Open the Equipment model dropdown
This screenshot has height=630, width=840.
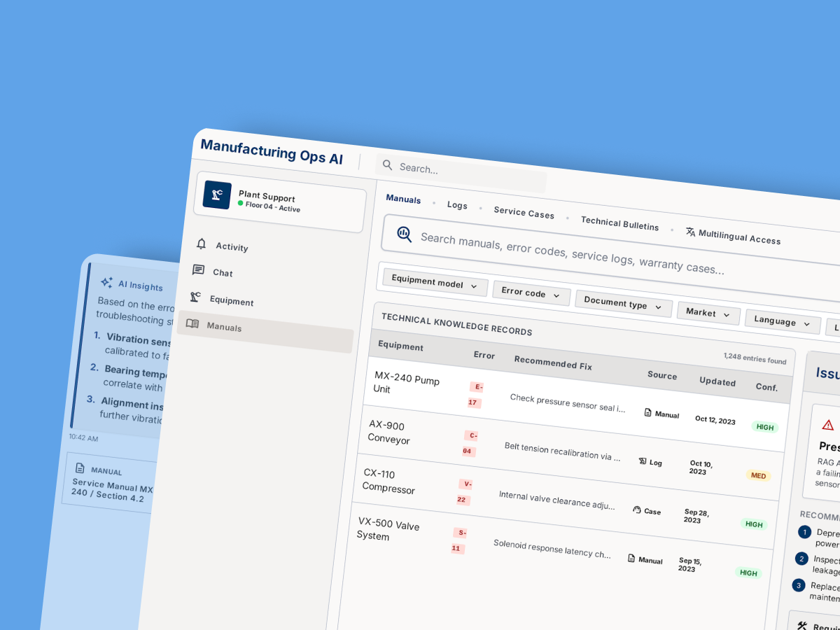435,283
